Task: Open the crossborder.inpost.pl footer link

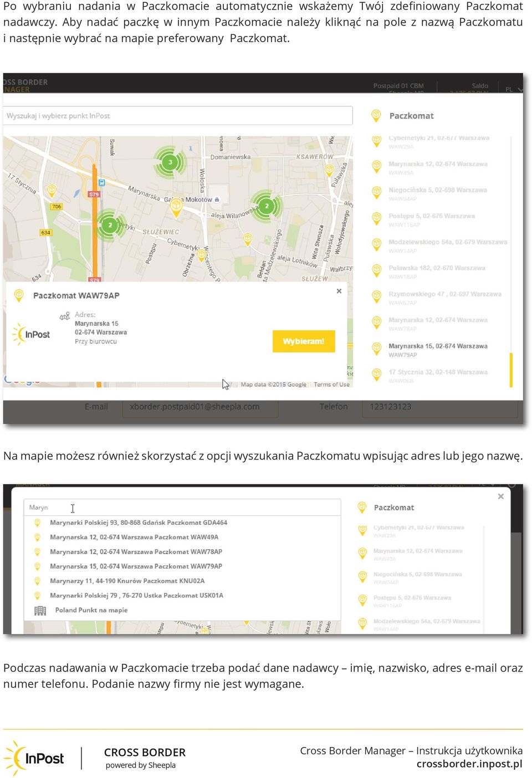Action: tap(469, 764)
